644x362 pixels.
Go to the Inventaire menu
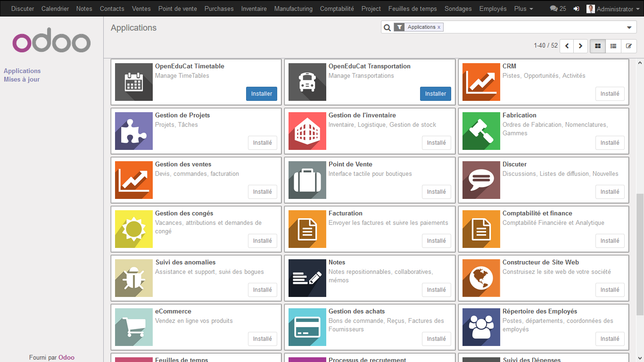point(254,9)
